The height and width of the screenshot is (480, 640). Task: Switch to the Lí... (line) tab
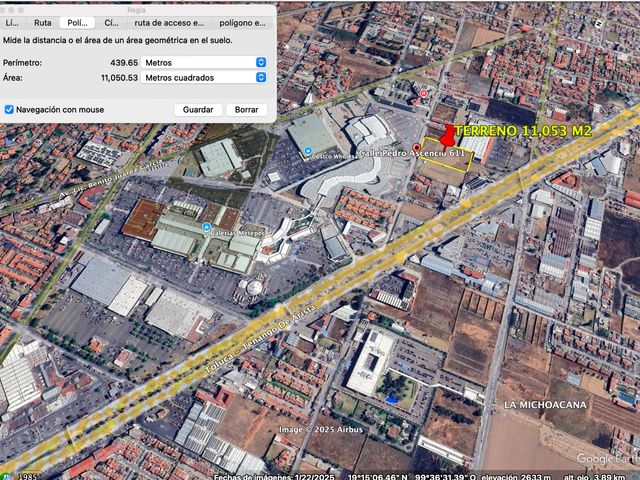[12, 23]
